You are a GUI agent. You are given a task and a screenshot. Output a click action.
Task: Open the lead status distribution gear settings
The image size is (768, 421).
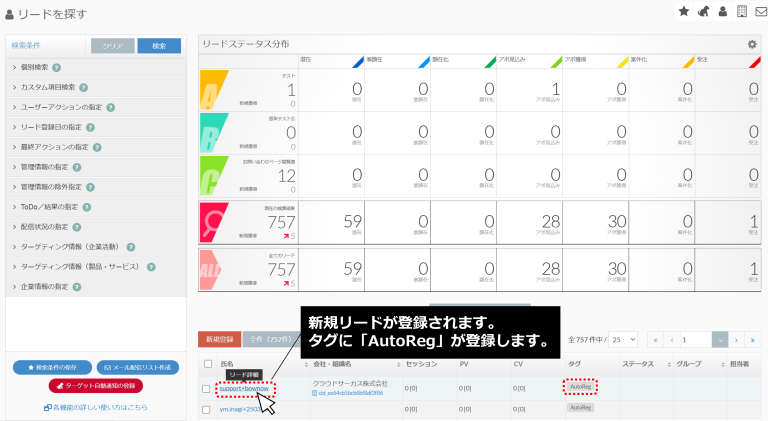click(752, 44)
